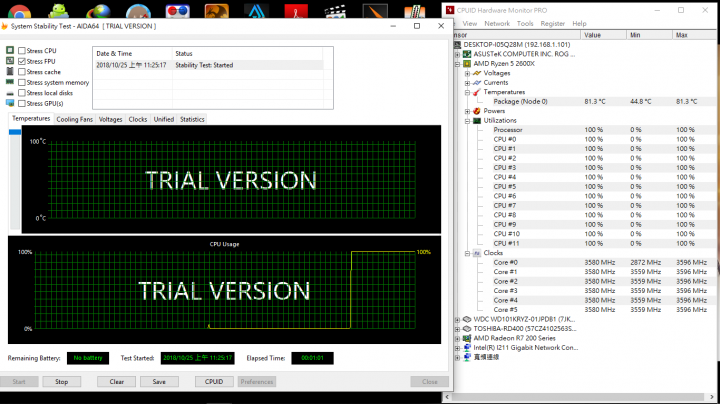
Task: Click the Stress GPU(s) monitor icon
Action: [x=10, y=103]
